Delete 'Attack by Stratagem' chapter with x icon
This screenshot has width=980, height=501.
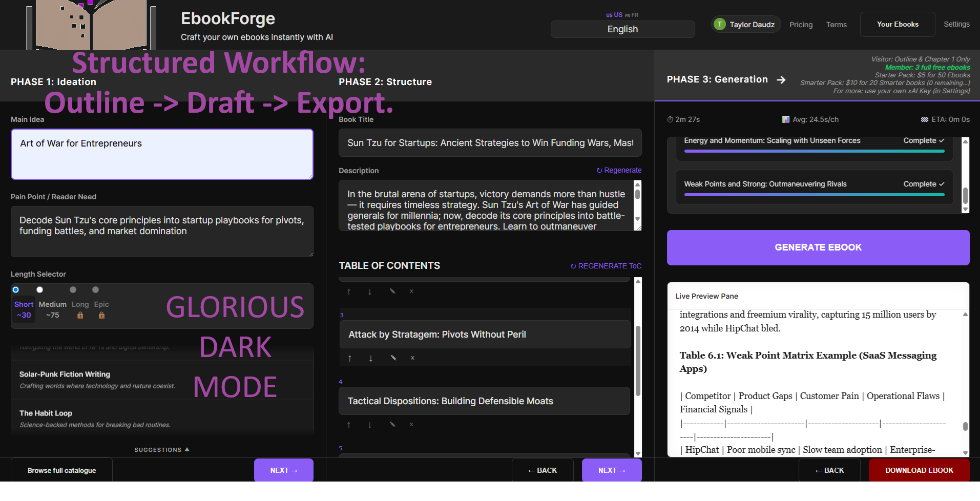pos(412,358)
